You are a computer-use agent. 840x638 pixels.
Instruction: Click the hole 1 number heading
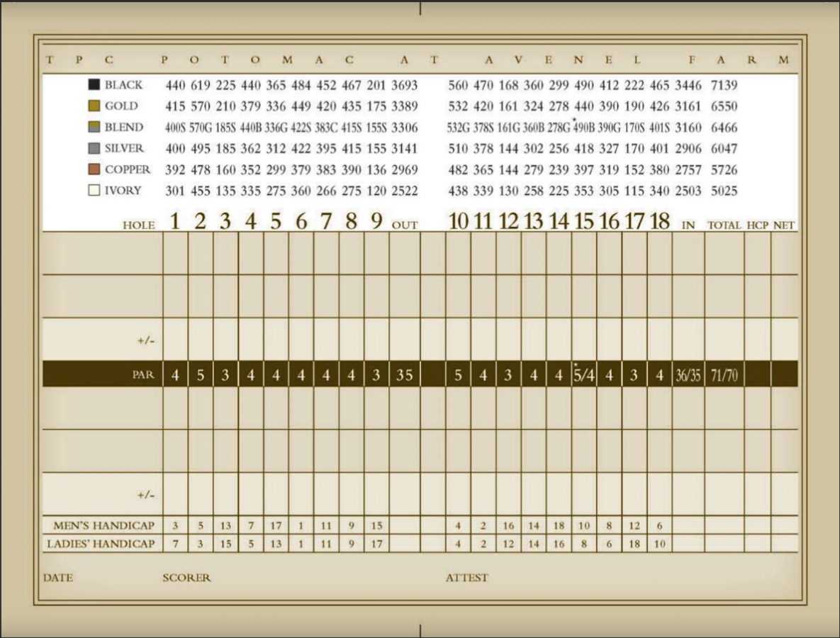coord(174,221)
